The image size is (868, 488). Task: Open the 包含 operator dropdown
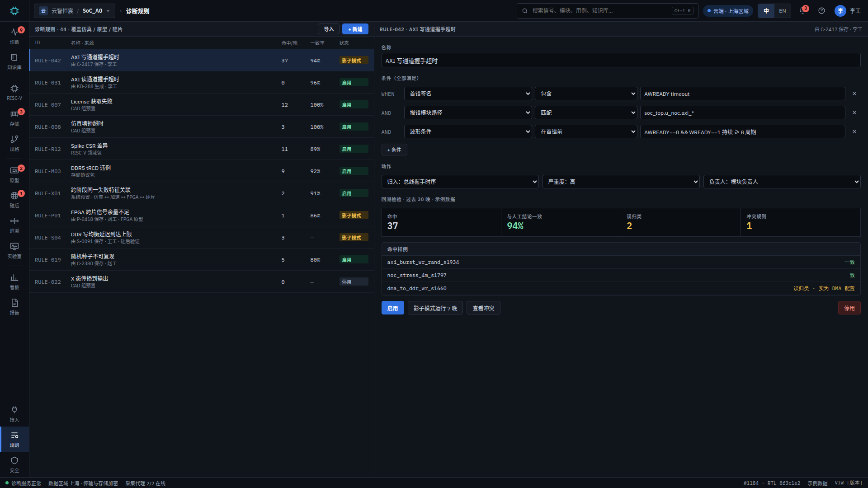tap(586, 94)
